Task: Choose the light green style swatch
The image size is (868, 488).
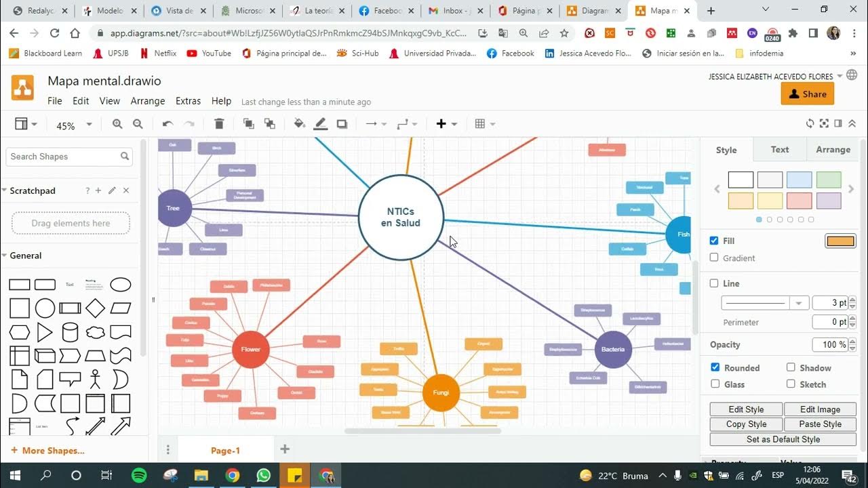Action: (829, 180)
